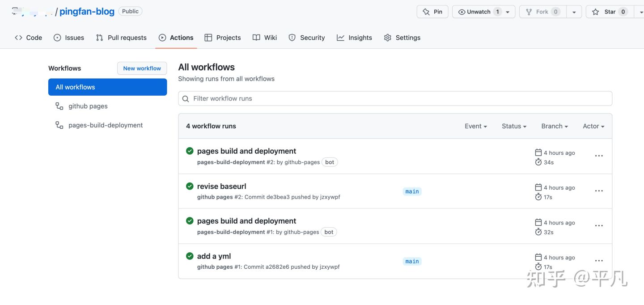Click the Settings gear icon
The image size is (644, 305).
coord(388,38)
